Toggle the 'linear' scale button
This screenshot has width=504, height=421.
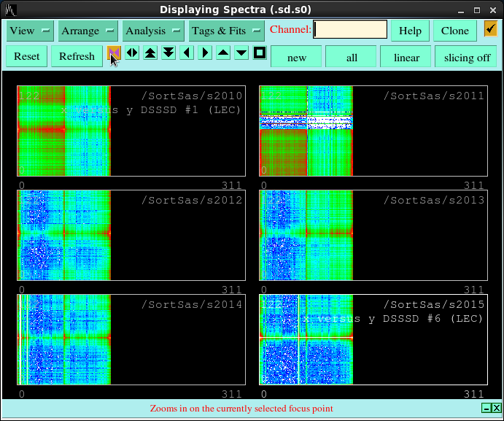(x=406, y=57)
